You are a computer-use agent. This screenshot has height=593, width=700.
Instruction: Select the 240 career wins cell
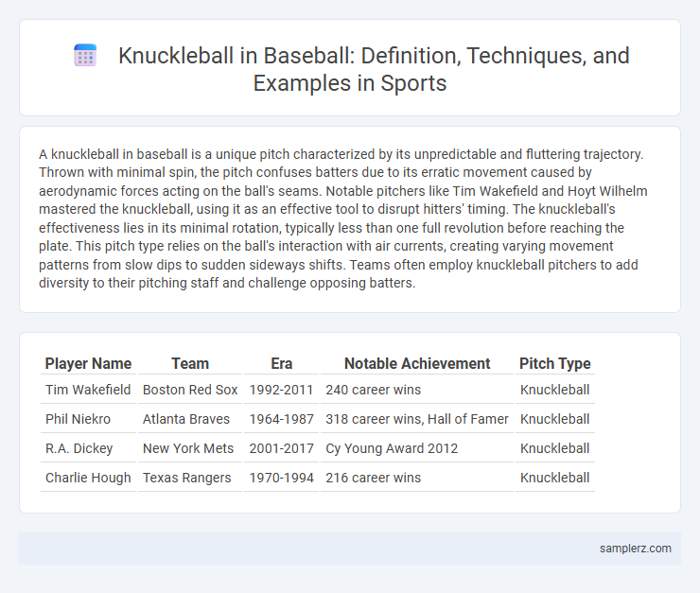click(x=417, y=390)
